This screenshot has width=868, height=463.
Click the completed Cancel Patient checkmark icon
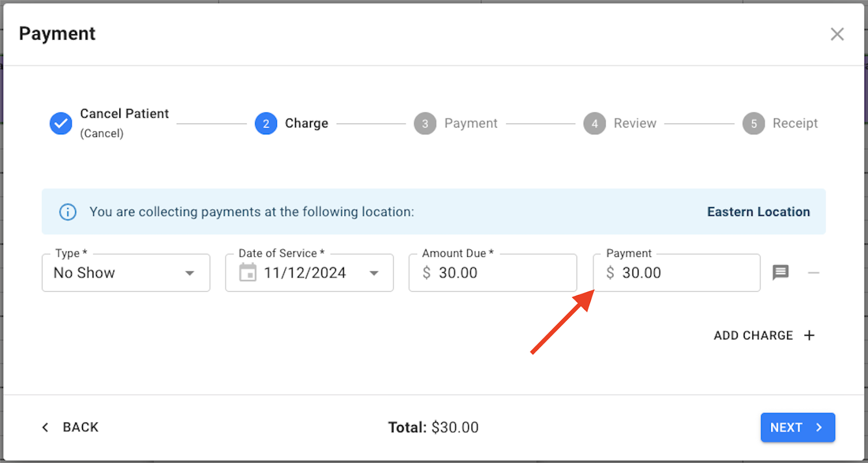[x=61, y=124]
